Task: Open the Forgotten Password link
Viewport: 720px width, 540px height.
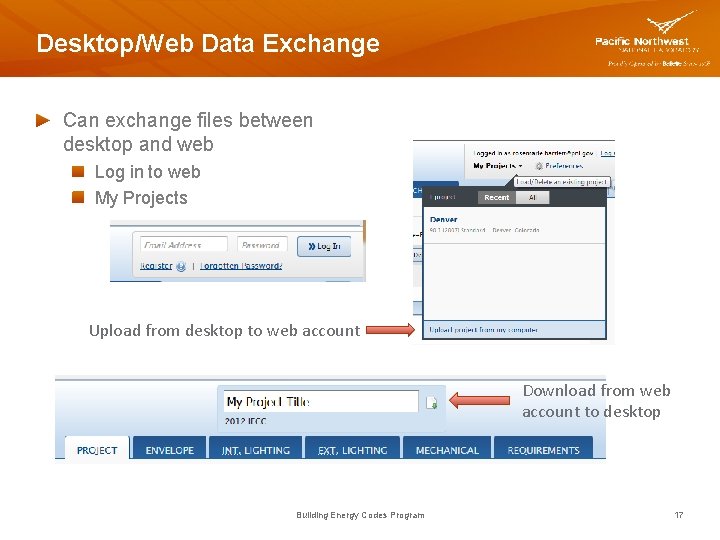Action: [x=241, y=266]
